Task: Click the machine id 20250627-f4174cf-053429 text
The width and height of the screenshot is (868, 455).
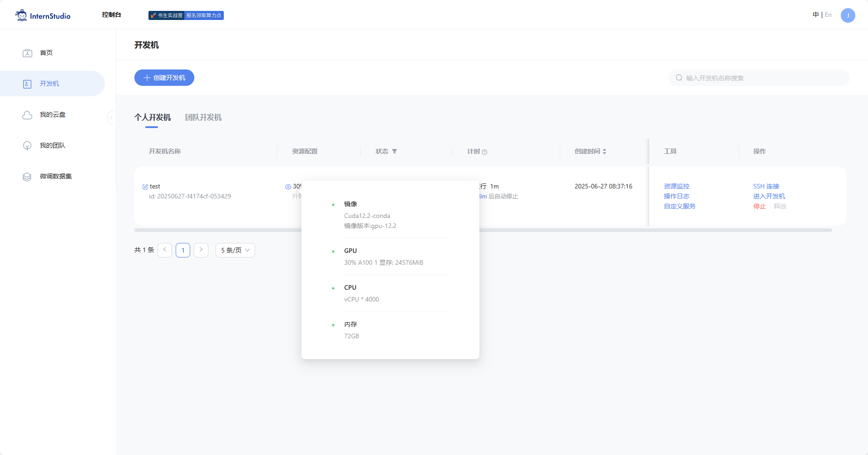Action: [x=190, y=196]
